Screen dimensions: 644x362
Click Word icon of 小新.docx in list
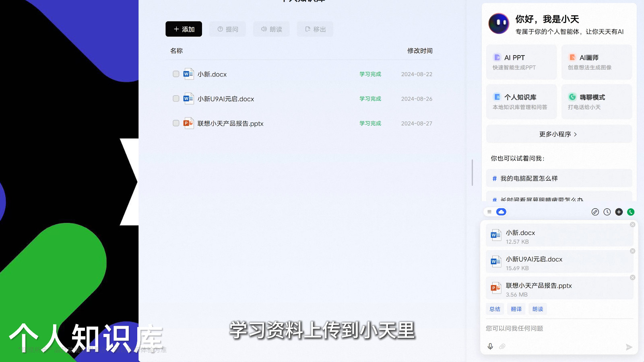(x=188, y=74)
